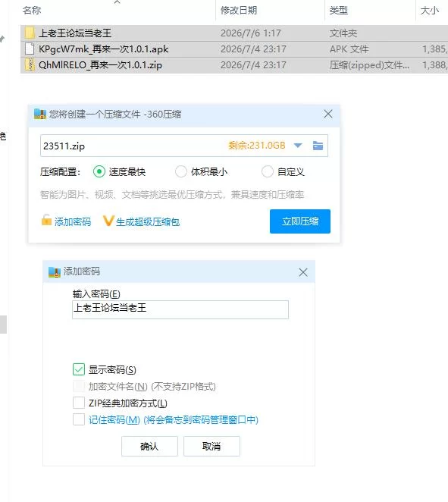Click the 立即压缩 button
The width and height of the screenshot is (448, 502).
(x=300, y=221)
